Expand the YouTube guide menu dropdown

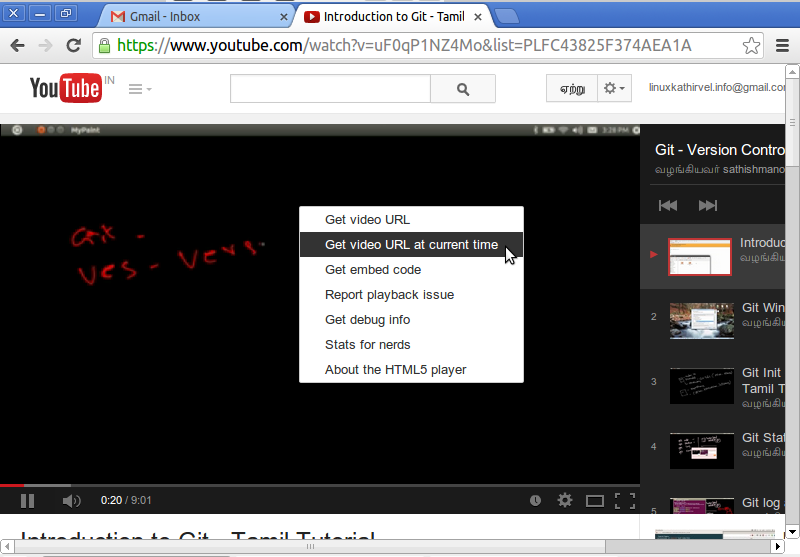click(140, 89)
